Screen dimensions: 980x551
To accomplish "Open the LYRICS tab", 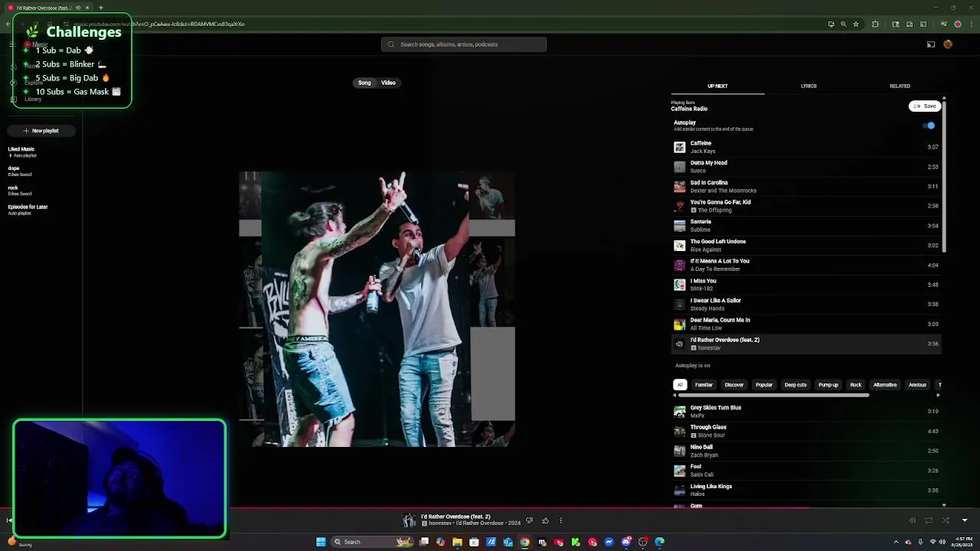I will 808,86.
